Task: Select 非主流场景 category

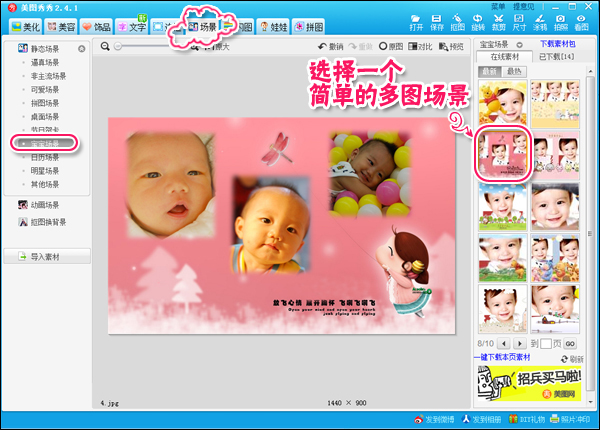Action: 49,76
